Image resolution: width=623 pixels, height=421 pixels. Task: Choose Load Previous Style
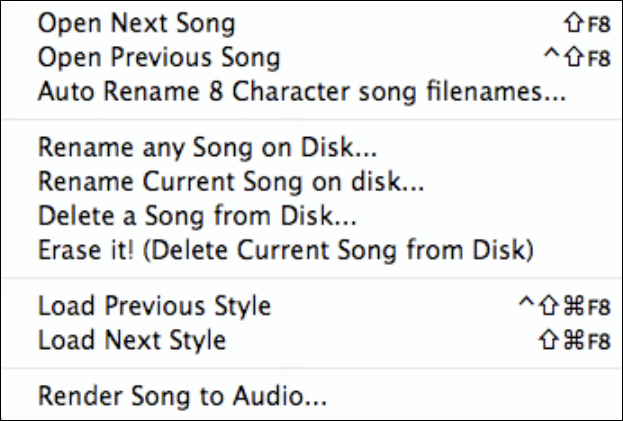coord(154,304)
